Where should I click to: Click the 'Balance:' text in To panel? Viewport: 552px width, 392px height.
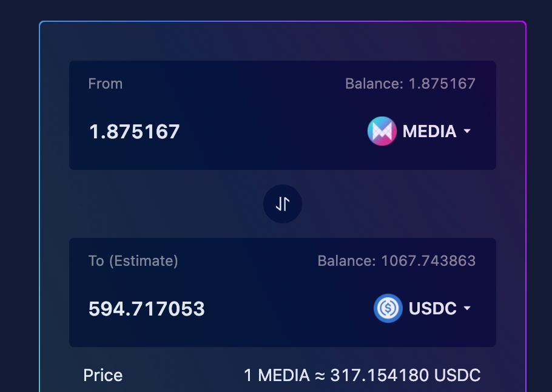(x=347, y=261)
